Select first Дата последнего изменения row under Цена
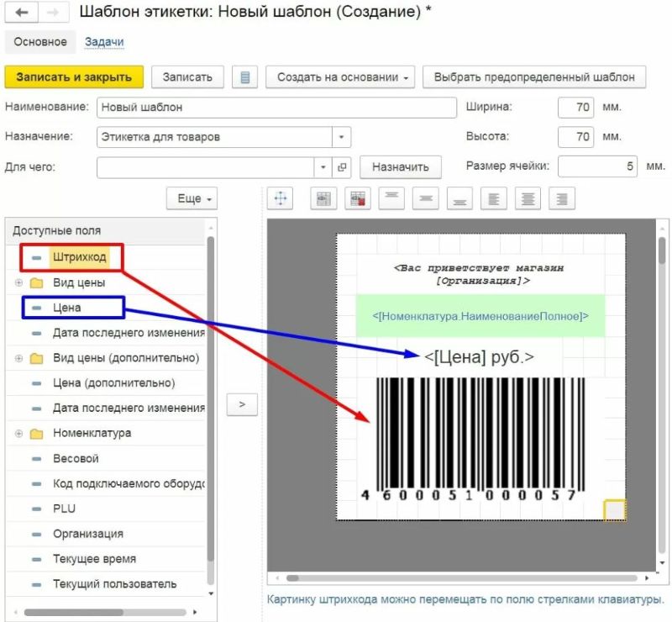 coord(129,333)
